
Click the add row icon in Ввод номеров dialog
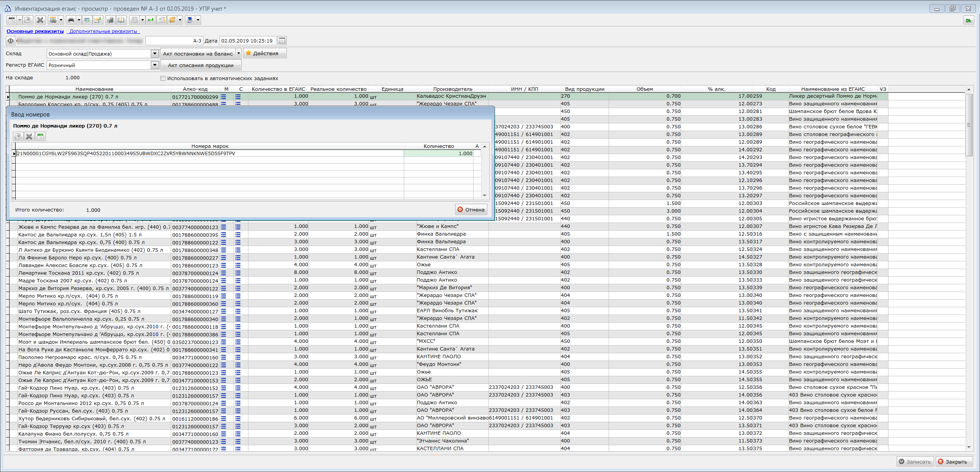coord(18,136)
